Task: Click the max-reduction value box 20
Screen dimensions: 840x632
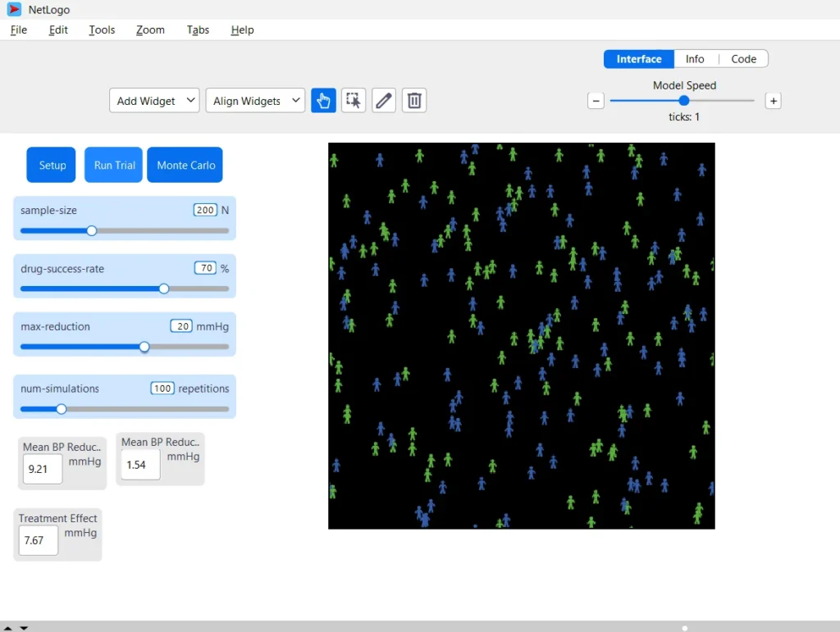Action: (181, 326)
